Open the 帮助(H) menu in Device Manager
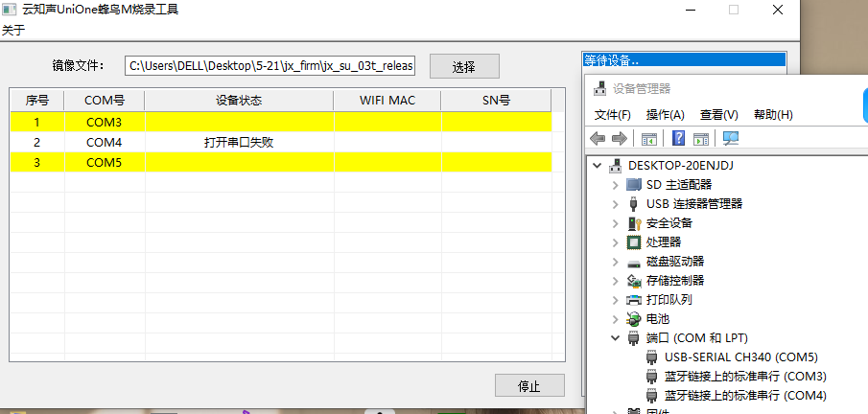Viewport: 868px width, 414px height. 773,115
